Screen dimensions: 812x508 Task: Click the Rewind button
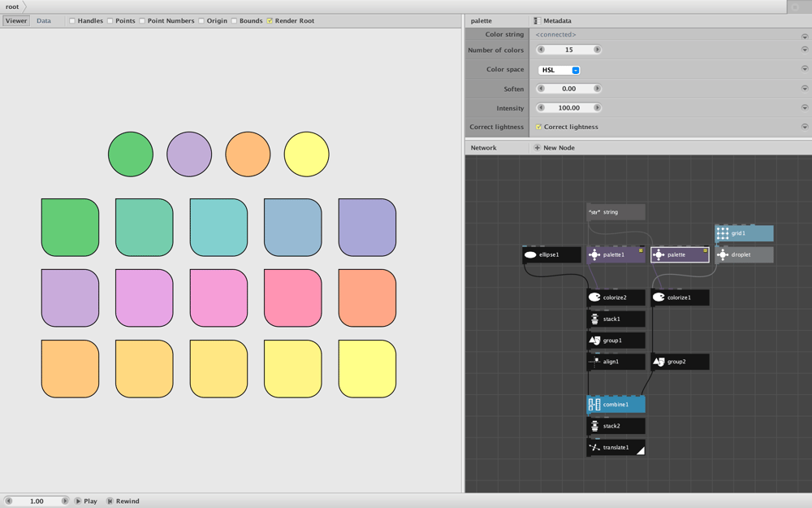pos(123,501)
